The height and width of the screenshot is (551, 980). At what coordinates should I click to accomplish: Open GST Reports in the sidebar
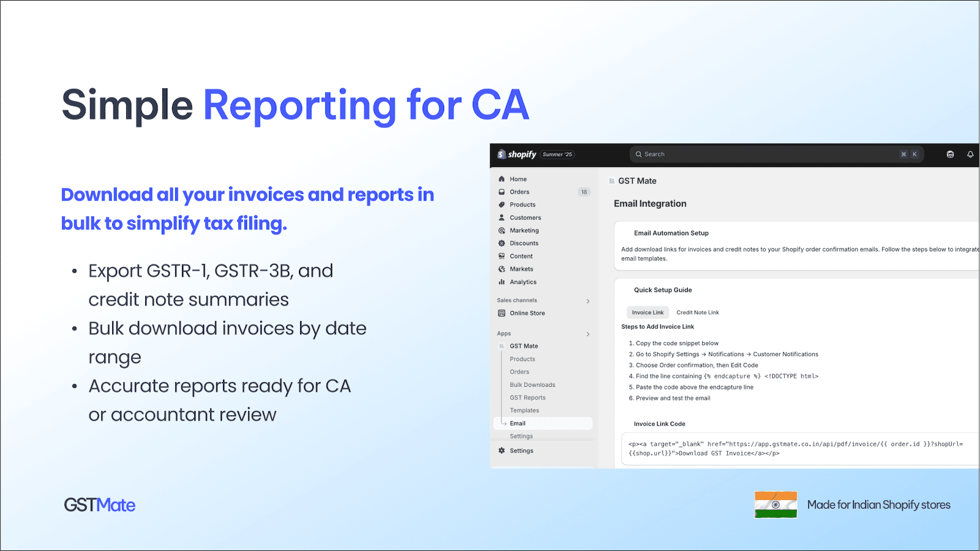click(527, 398)
